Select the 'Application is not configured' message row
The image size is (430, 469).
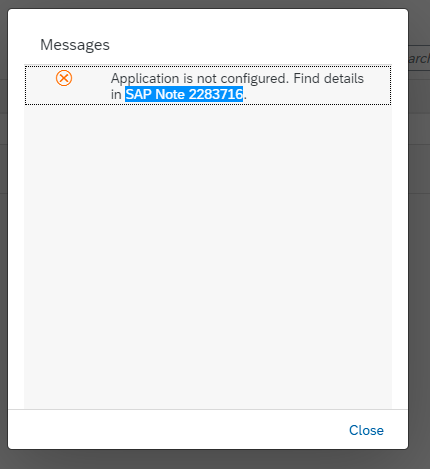coord(208,85)
